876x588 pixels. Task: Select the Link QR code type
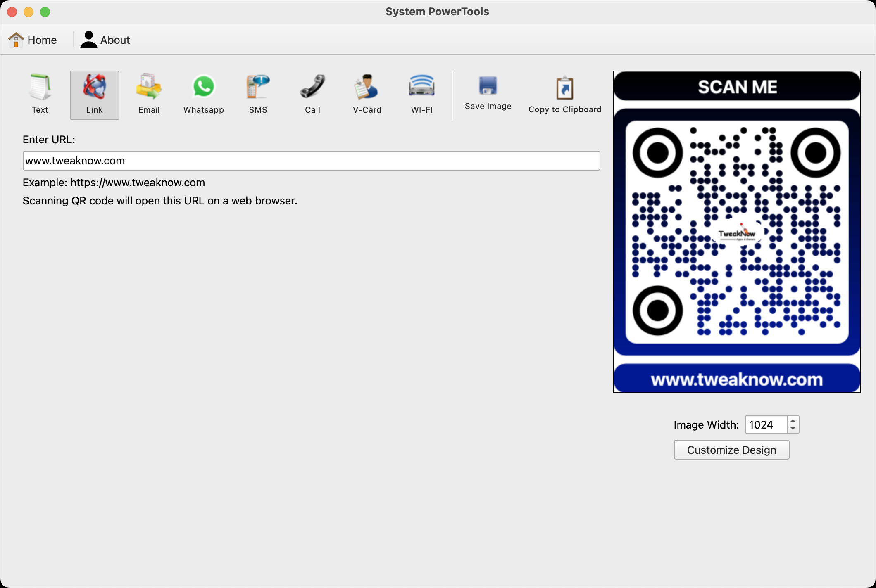pos(95,95)
